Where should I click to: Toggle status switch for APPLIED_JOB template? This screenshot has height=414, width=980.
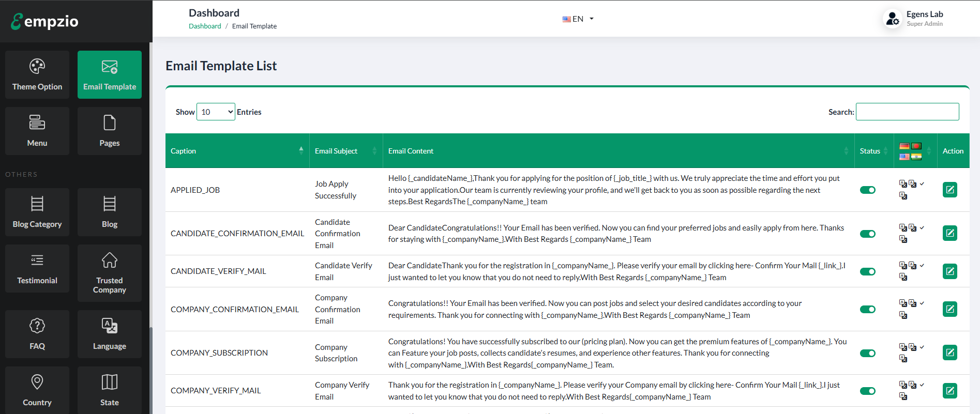tap(867, 190)
